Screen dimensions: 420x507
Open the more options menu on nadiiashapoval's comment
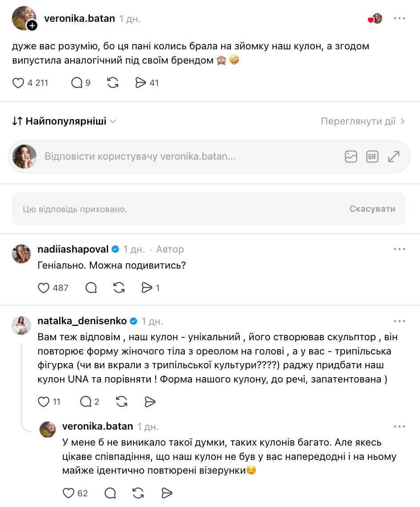click(399, 249)
